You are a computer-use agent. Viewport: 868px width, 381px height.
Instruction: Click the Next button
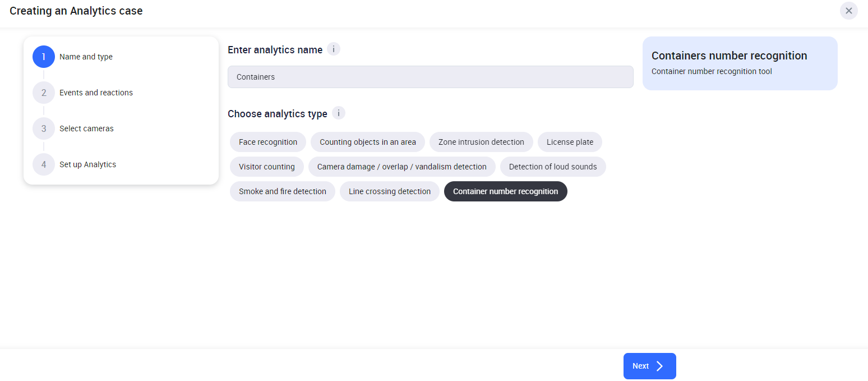pos(649,366)
